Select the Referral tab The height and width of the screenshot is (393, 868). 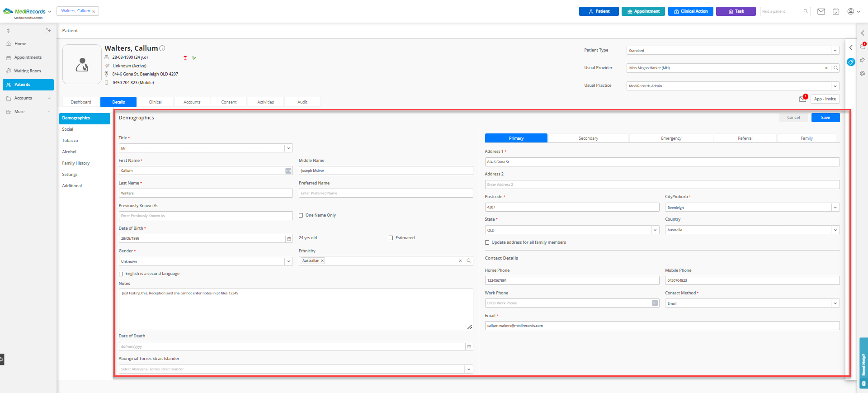click(x=745, y=138)
